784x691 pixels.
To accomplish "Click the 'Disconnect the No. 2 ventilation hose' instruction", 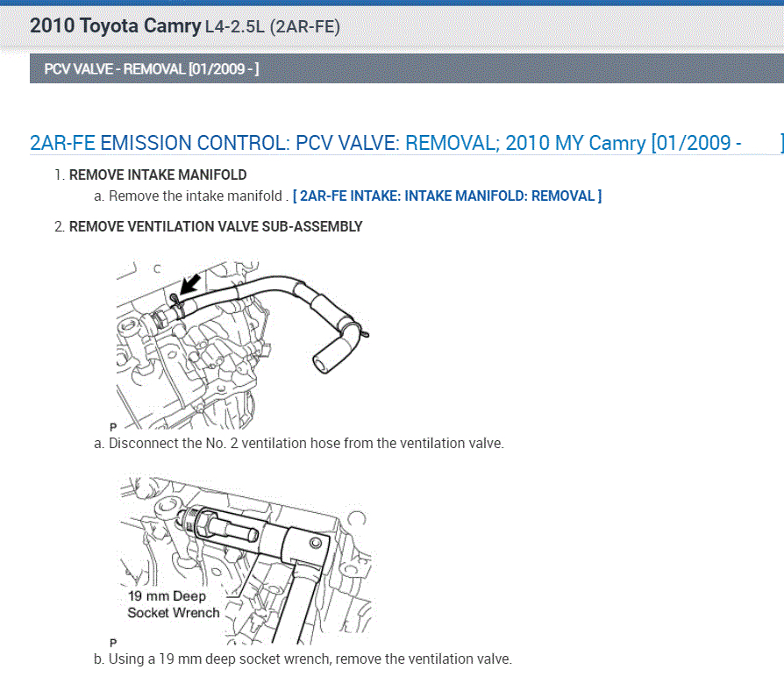I will [x=306, y=444].
